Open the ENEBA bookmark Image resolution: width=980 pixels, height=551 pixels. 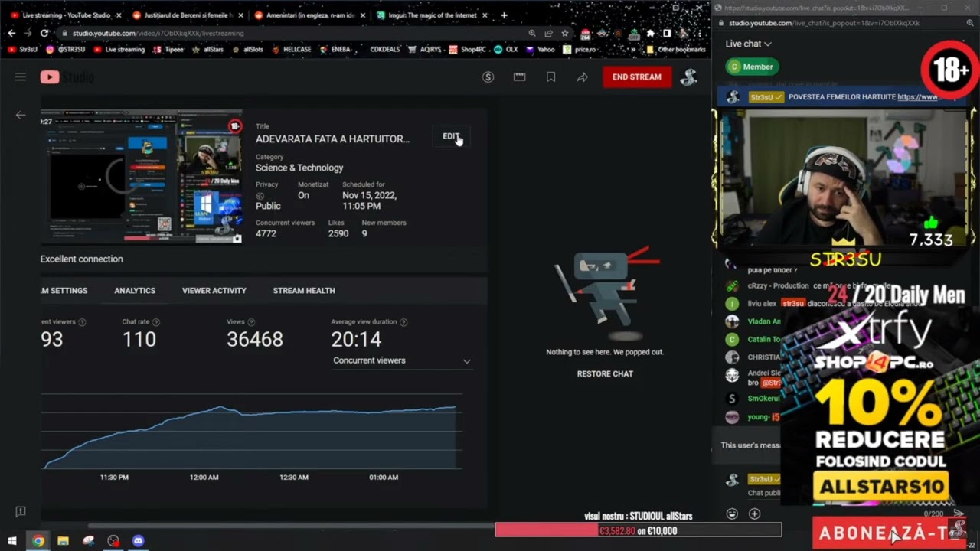tap(335, 49)
